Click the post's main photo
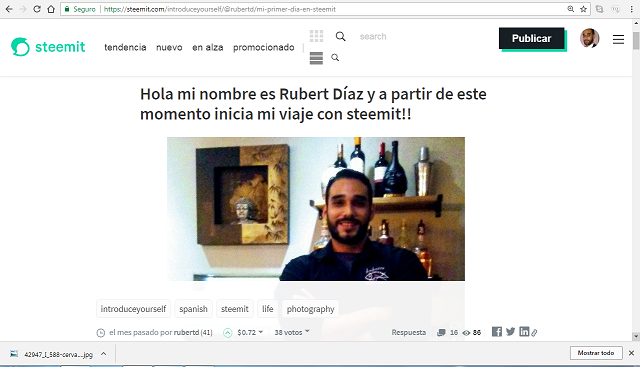This screenshot has width=640, height=367. point(316,209)
